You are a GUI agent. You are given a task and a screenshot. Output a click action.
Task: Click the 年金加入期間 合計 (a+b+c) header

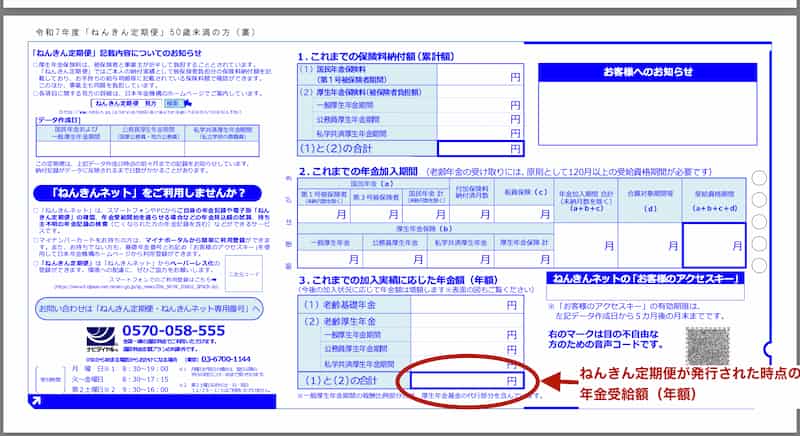(x=586, y=201)
